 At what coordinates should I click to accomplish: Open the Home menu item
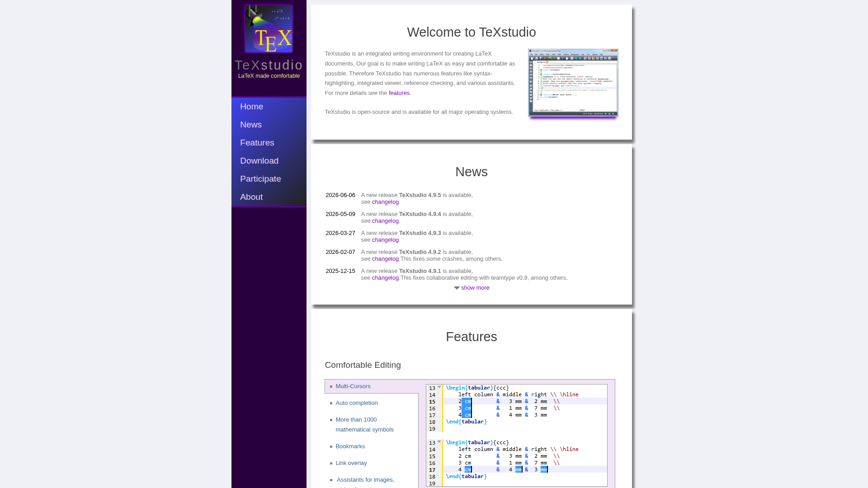point(269,107)
